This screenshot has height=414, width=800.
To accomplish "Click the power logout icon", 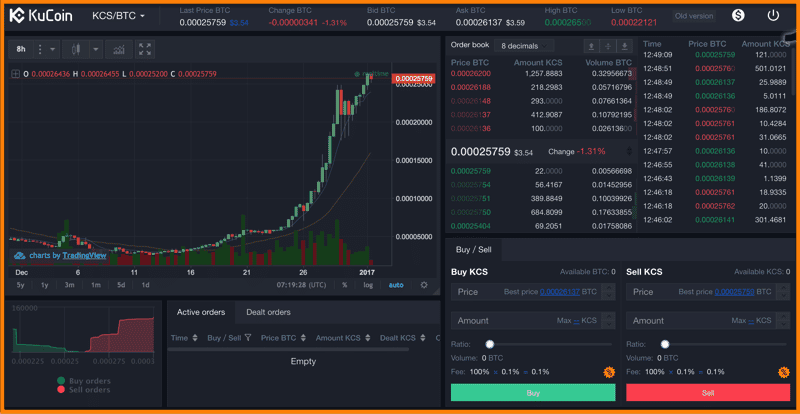I will click(x=773, y=16).
